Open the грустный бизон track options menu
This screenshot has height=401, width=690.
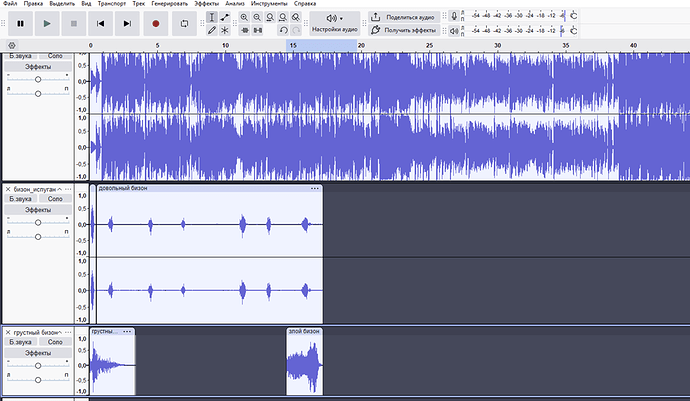(x=68, y=332)
